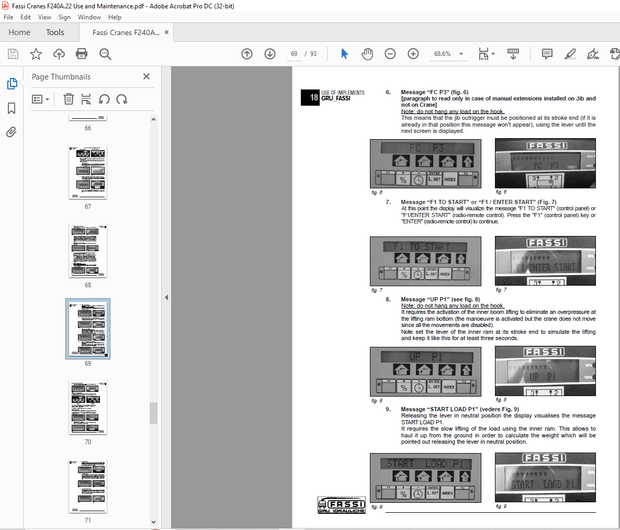This screenshot has height=530, width=620.
Task: Go to next page arrow
Action: point(270,54)
